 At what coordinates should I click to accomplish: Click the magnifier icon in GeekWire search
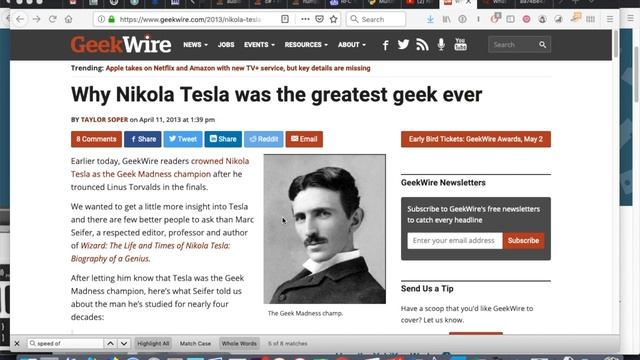(x=542, y=44)
